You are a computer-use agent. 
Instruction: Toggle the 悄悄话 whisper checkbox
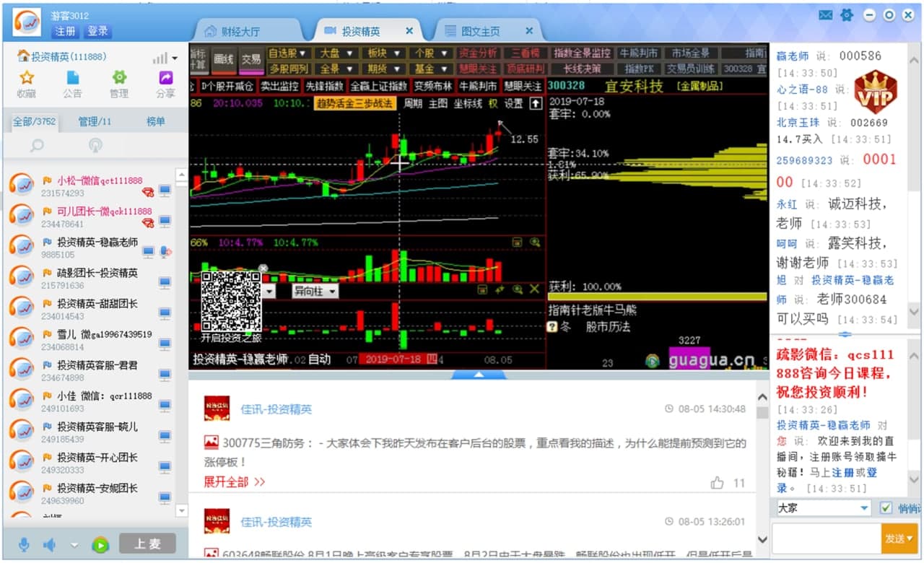click(x=886, y=508)
